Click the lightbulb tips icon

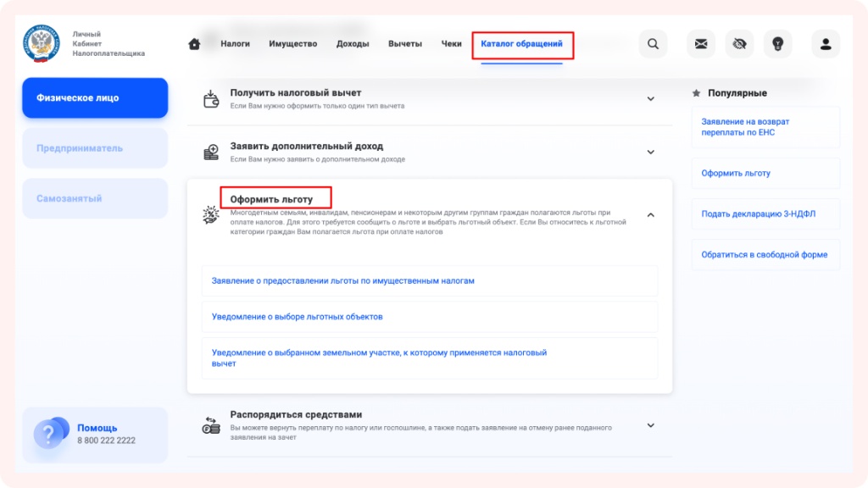point(777,44)
